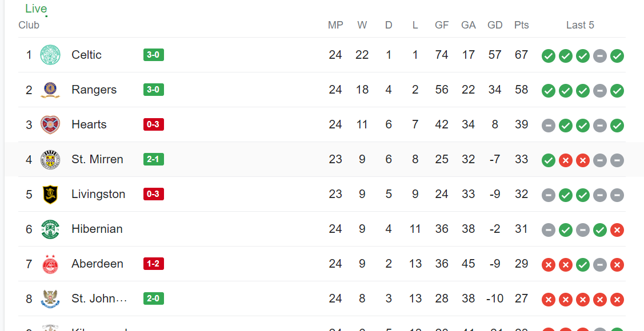Click Aberdeen's 1-2 live score badge

pos(154,264)
